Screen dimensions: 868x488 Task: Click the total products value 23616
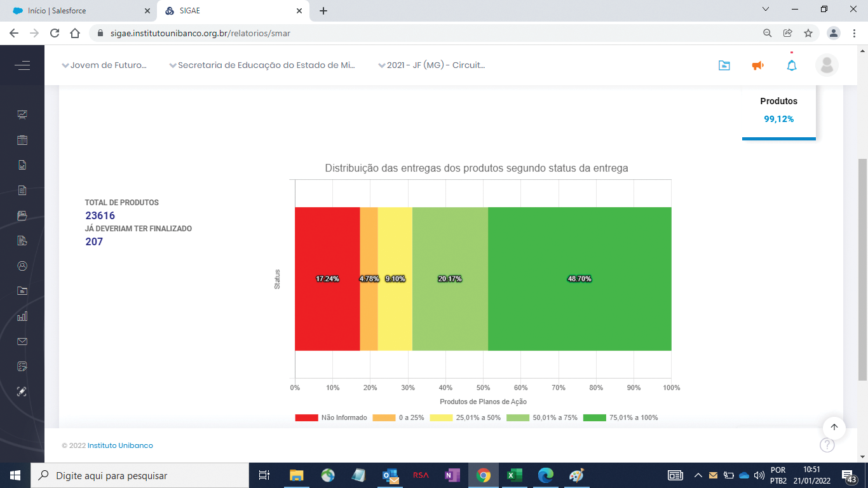pos(100,215)
